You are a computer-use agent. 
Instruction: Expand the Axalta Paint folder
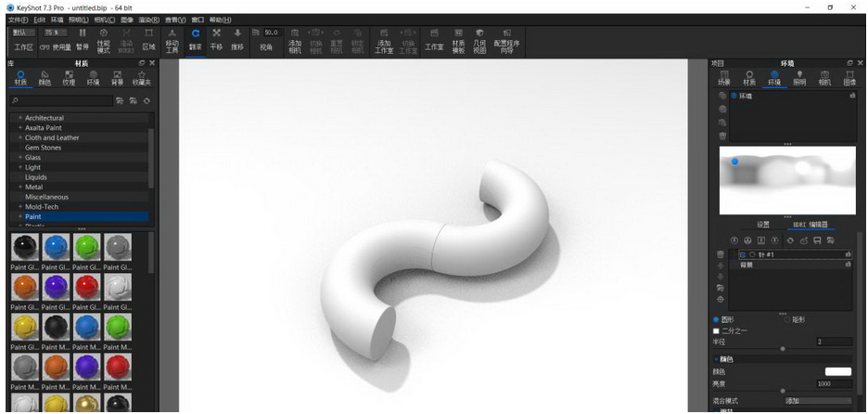coord(19,127)
